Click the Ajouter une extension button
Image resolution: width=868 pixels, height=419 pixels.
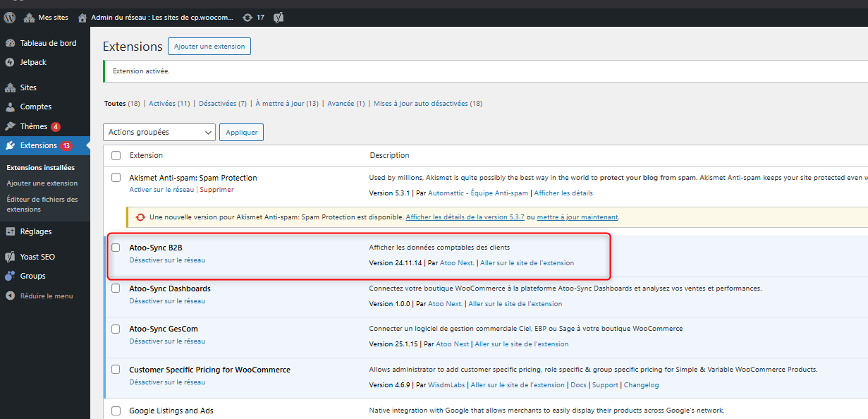tap(209, 47)
